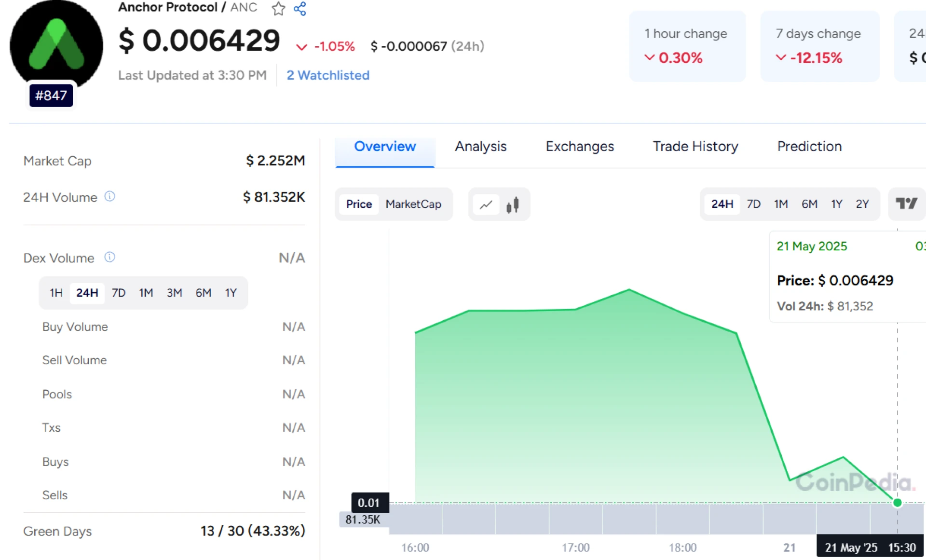The image size is (926, 560).
Task: Select the 1H Dex Volume period
Action: point(56,293)
